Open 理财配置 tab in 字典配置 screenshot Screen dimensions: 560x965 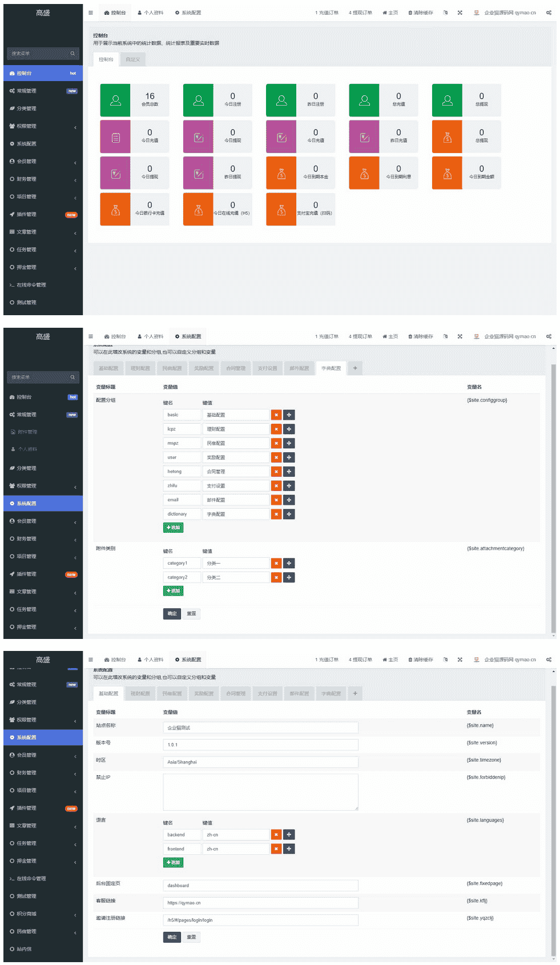140,368
